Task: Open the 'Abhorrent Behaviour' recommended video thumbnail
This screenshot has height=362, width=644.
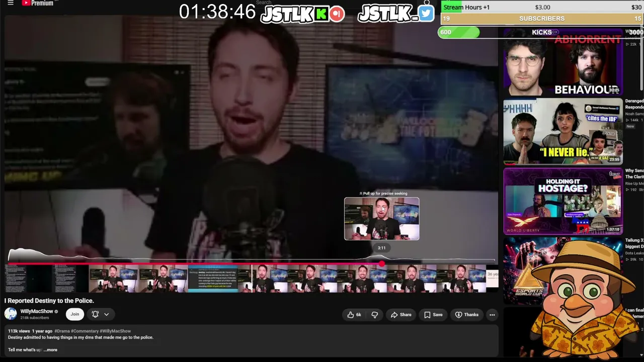Action: coord(563,62)
